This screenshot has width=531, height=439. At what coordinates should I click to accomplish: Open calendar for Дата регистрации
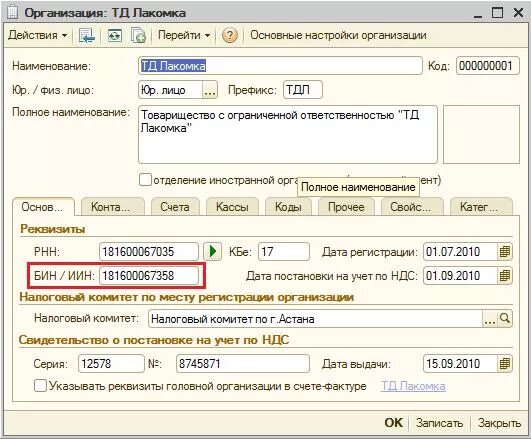click(x=505, y=252)
